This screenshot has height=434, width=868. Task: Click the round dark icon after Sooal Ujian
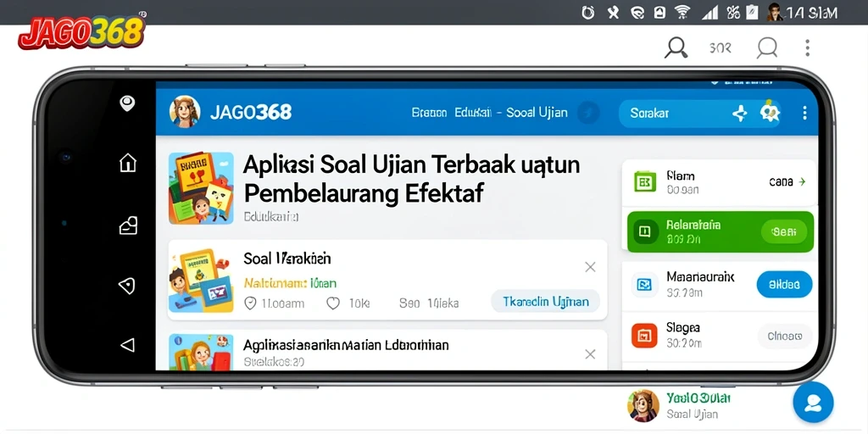click(588, 113)
